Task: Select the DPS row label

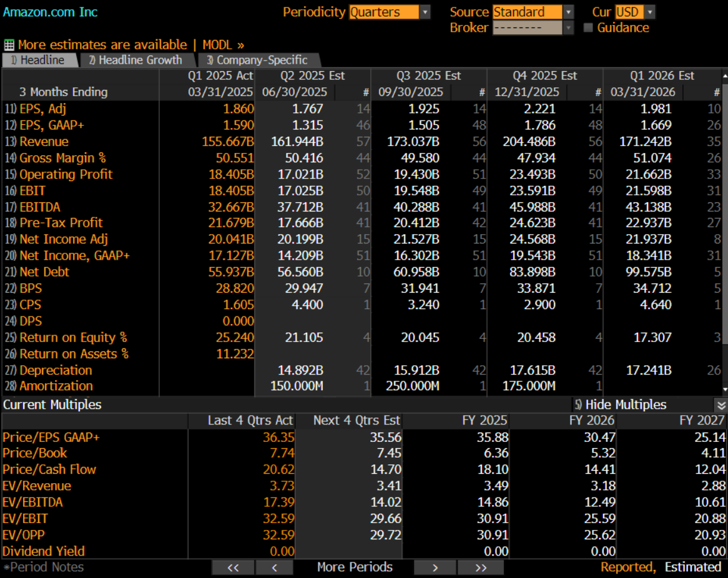Action: 31,321
